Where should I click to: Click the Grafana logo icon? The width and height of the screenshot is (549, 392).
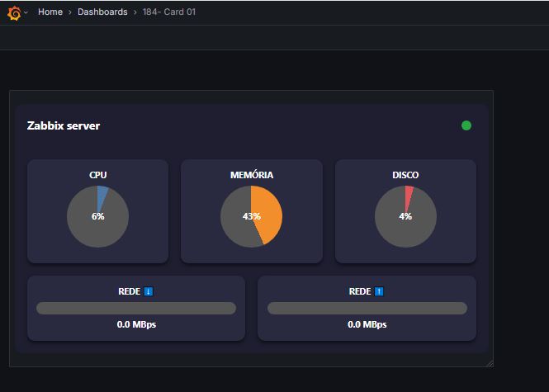click(x=14, y=13)
